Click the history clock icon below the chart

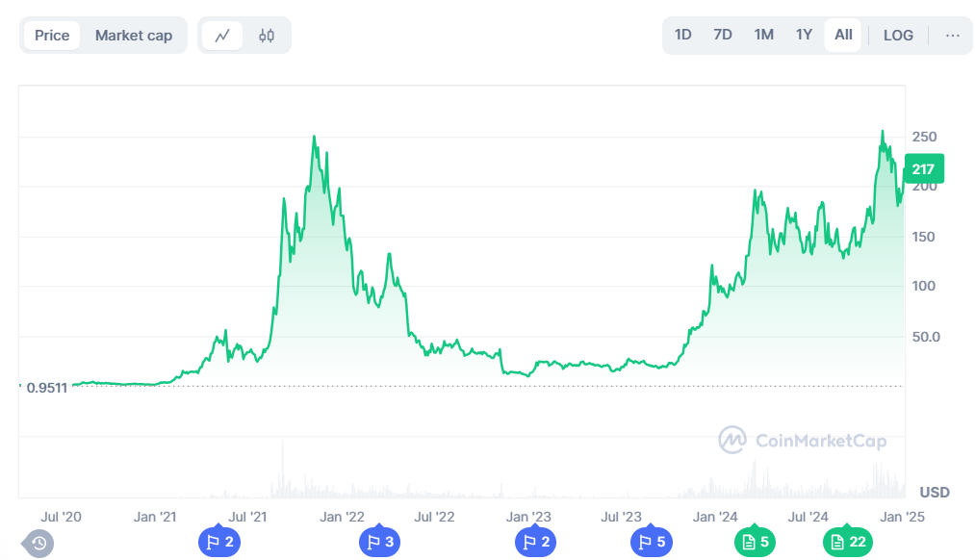(38, 544)
